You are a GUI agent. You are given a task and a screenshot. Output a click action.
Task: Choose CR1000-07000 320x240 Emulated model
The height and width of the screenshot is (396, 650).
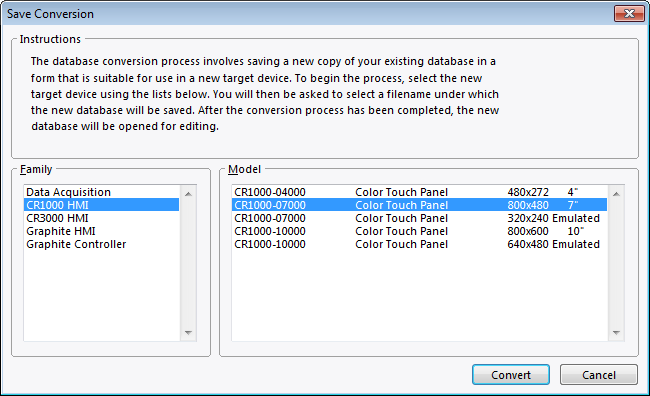tap(420, 218)
